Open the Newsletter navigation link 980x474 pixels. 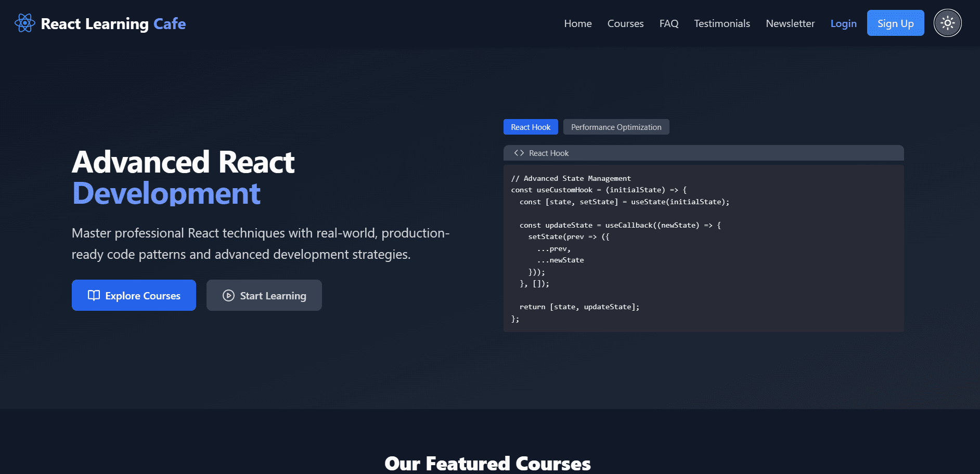[790, 23]
